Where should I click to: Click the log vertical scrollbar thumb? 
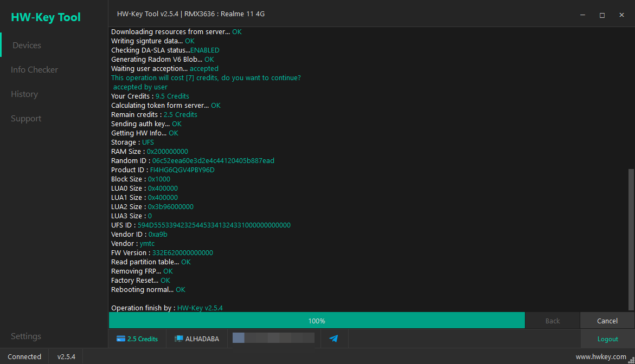[x=631, y=239]
